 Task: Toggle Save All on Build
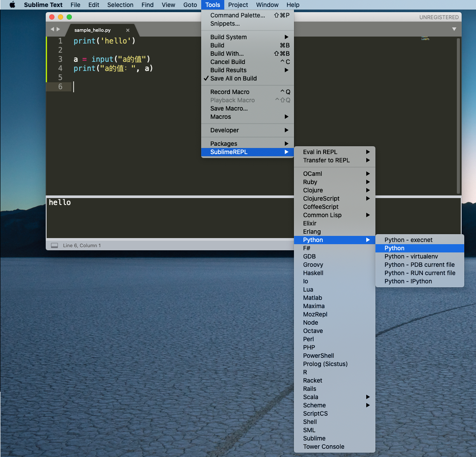(247, 78)
